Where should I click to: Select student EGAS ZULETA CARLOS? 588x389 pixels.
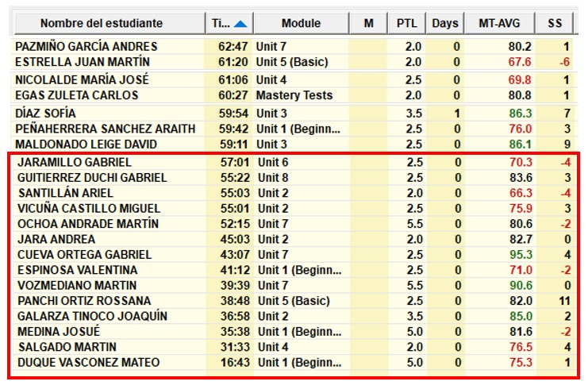(76, 95)
